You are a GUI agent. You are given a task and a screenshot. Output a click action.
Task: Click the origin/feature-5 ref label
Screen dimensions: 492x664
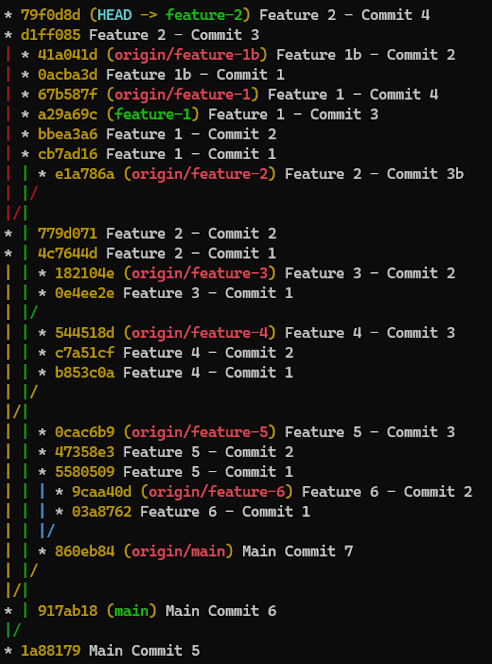point(200,432)
